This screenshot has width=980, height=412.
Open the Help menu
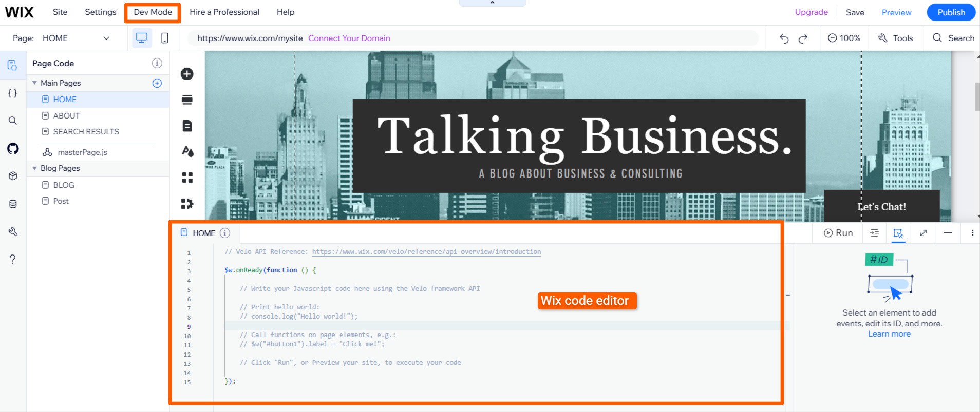pyautogui.click(x=286, y=12)
